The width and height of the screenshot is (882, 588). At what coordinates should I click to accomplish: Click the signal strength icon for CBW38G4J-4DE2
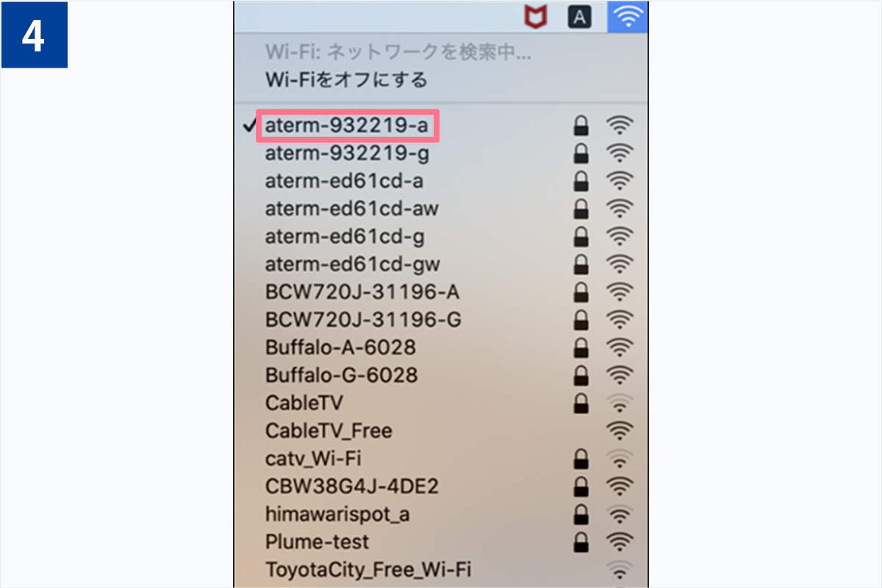(620, 486)
